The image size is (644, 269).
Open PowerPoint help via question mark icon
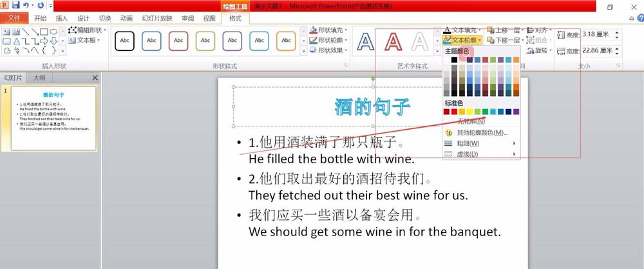pyautogui.click(x=640, y=19)
